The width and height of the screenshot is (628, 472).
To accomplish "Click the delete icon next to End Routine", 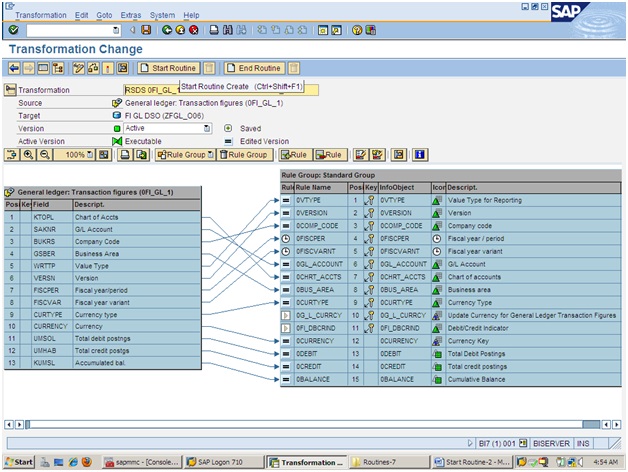I will tap(294, 68).
